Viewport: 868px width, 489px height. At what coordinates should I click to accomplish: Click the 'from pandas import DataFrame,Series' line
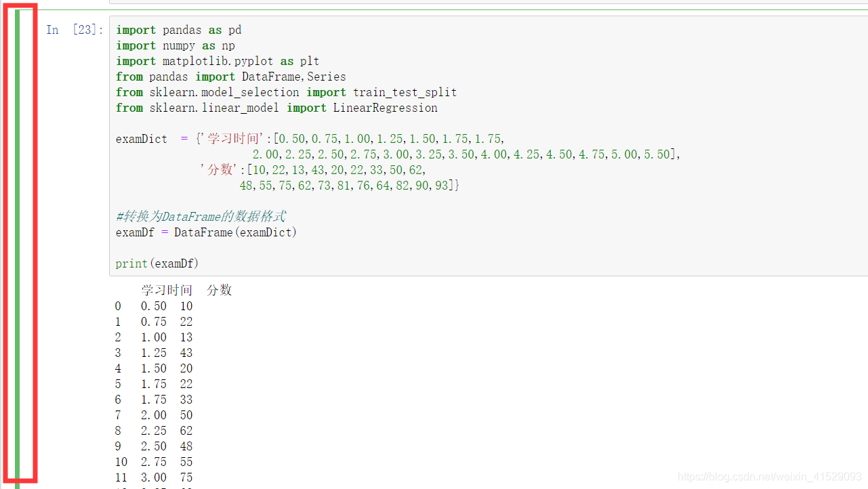point(231,77)
